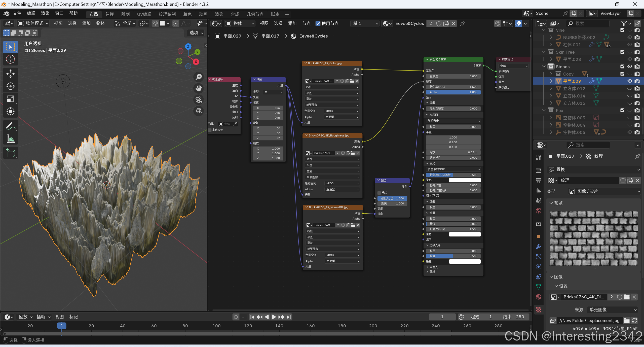This screenshot has width=644, height=347.
Task: Click the 选项 button in viewport header
Action: click(196, 33)
